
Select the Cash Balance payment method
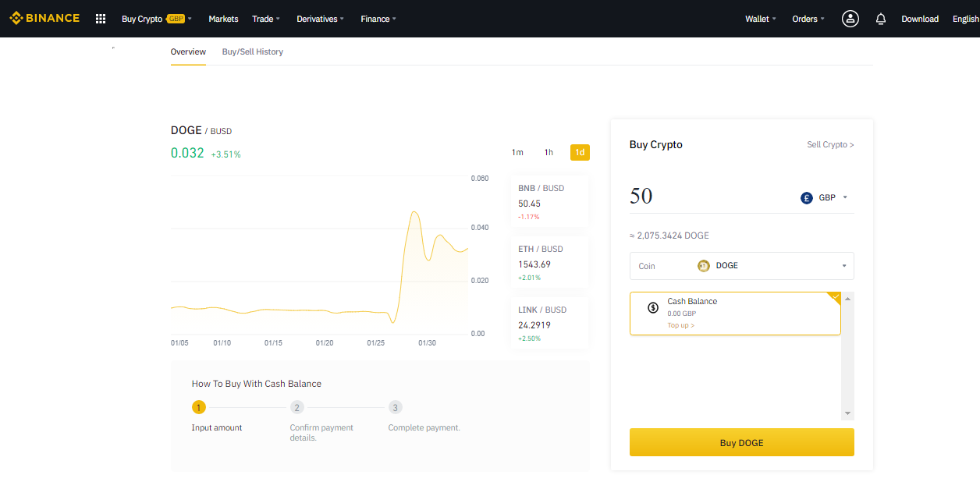click(x=735, y=314)
